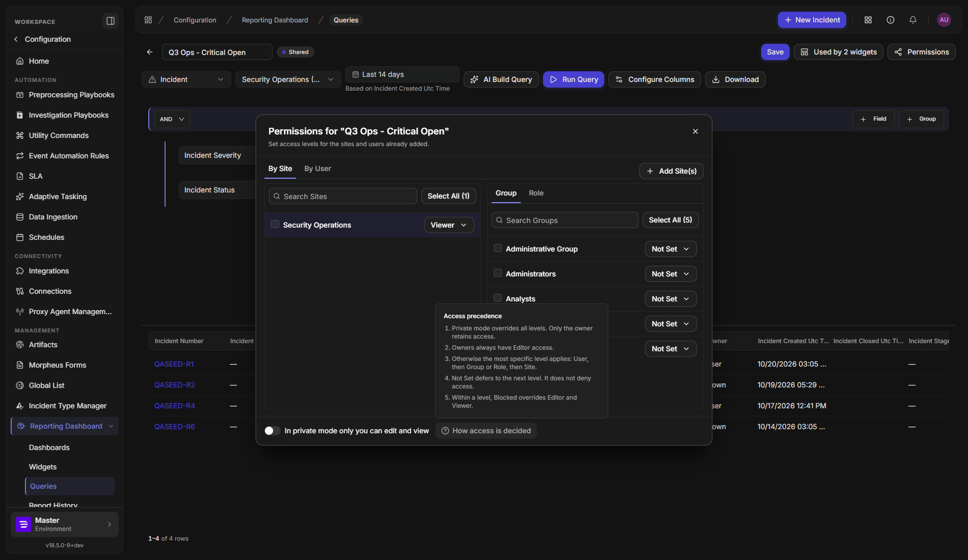Check the Analysts group checkbox

point(498,298)
